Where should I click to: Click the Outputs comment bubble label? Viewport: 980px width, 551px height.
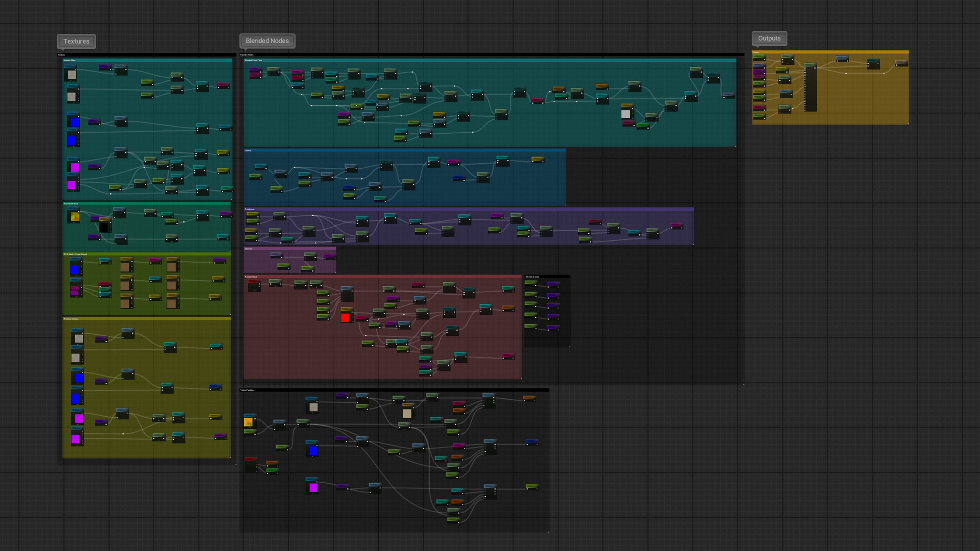pos(769,38)
